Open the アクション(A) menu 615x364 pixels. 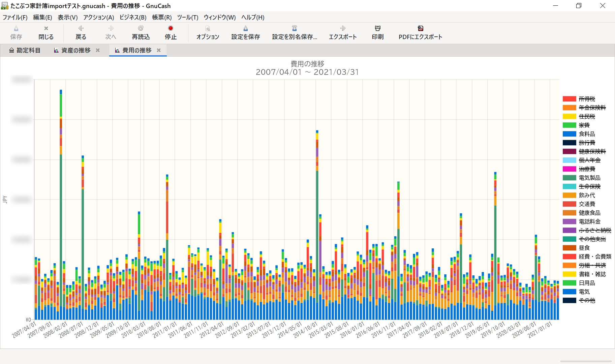pyautogui.click(x=98, y=18)
